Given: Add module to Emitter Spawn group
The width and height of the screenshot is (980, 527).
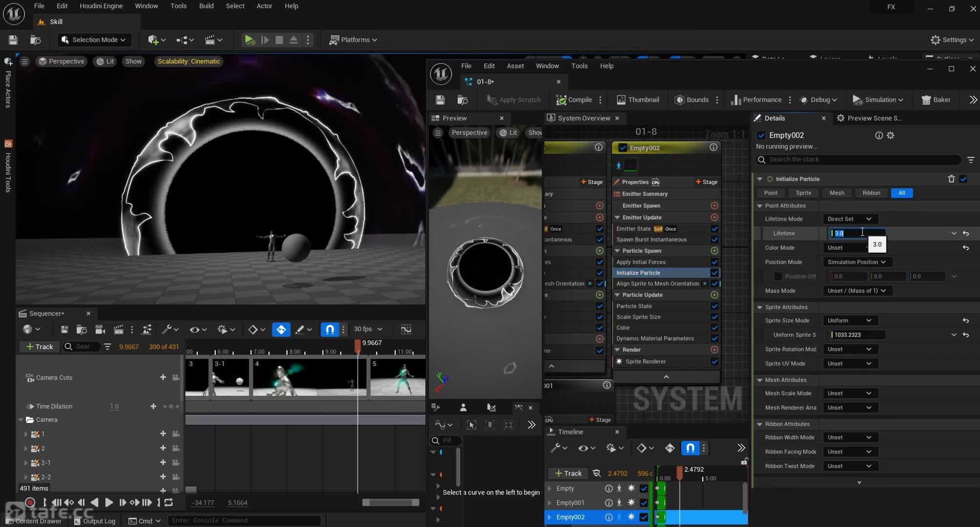Looking at the screenshot, I should coord(715,205).
